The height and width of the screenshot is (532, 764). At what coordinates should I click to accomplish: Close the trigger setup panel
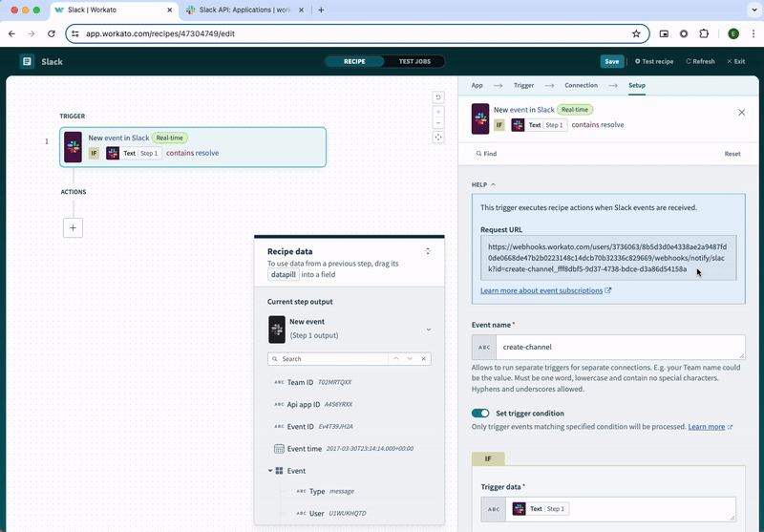click(742, 113)
